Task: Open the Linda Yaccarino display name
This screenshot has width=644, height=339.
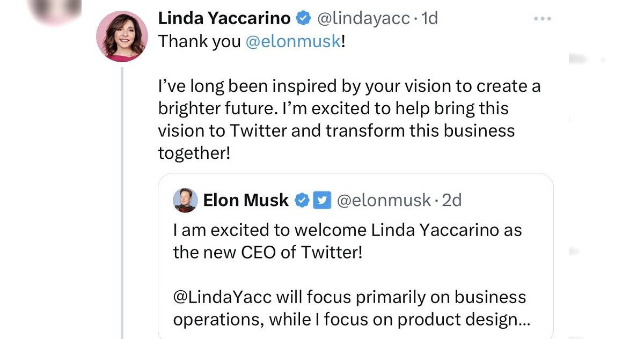Action: (224, 18)
